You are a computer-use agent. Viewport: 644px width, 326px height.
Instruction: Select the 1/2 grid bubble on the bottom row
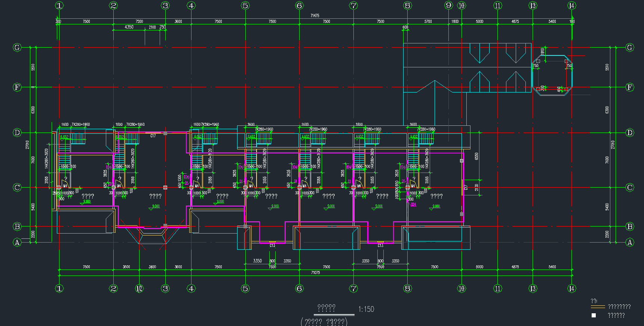point(139,289)
